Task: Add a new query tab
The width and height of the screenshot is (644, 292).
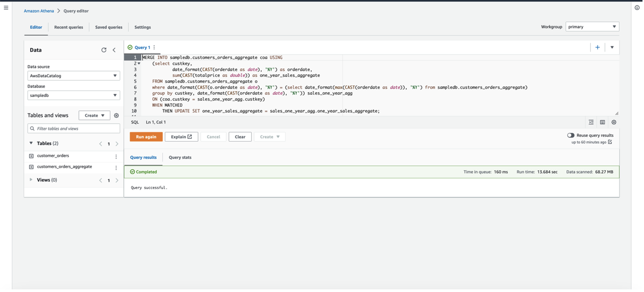Action: click(598, 47)
